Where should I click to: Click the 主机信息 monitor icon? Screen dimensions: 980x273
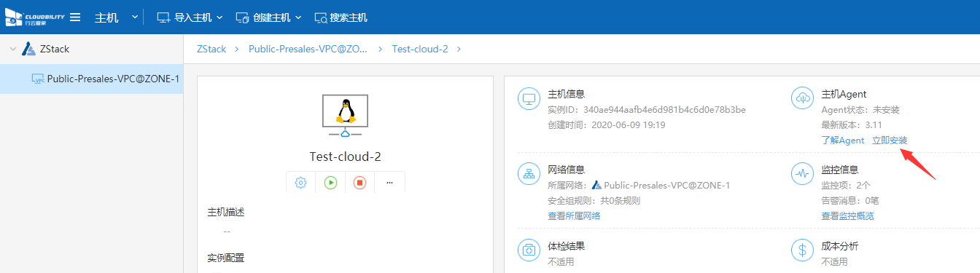(529, 99)
